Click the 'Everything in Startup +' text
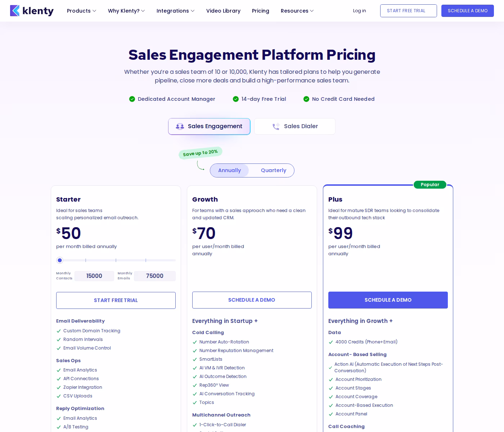The height and width of the screenshot is (432, 504). click(x=225, y=321)
